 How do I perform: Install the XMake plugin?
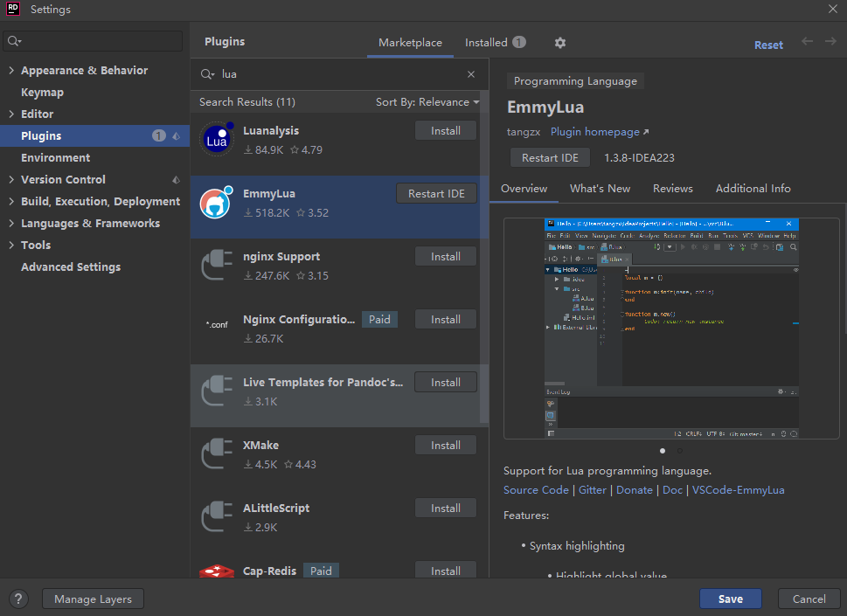click(x=446, y=446)
